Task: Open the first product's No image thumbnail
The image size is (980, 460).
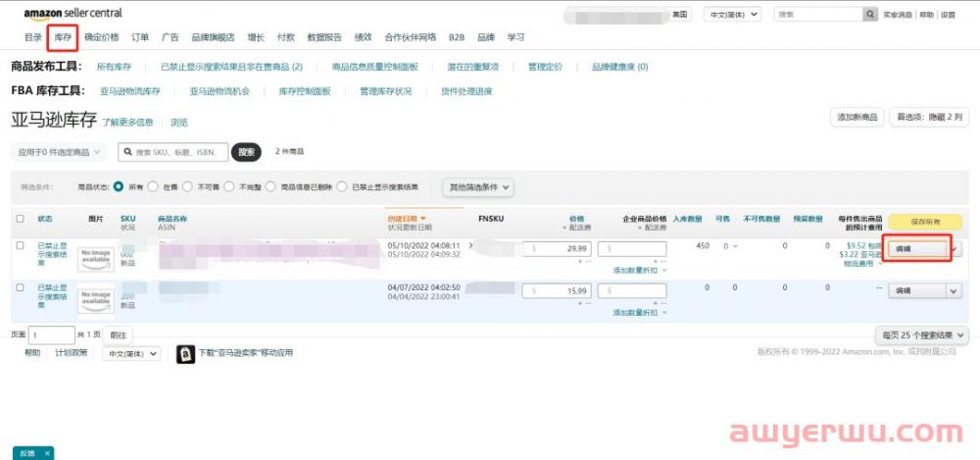Action: coord(95,259)
